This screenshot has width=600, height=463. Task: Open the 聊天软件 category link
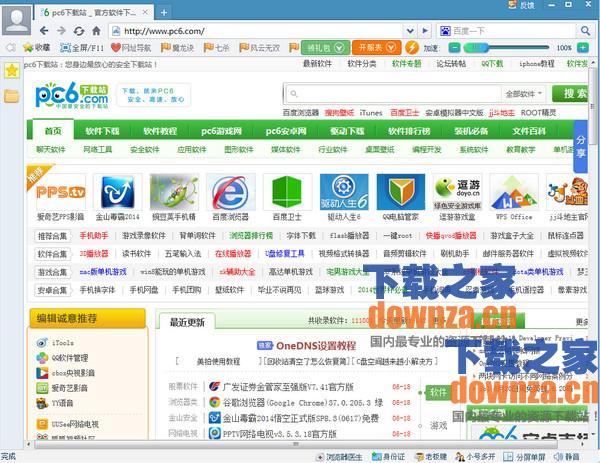click(x=51, y=149)
